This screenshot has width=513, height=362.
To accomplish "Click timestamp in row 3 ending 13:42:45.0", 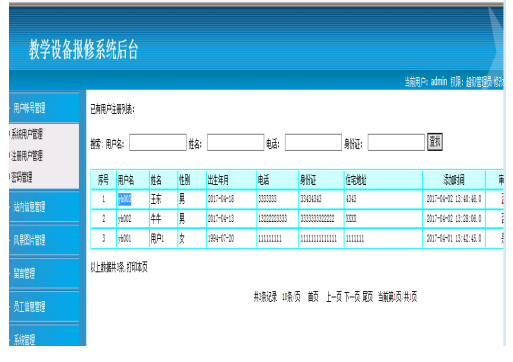I will [454, 238].
